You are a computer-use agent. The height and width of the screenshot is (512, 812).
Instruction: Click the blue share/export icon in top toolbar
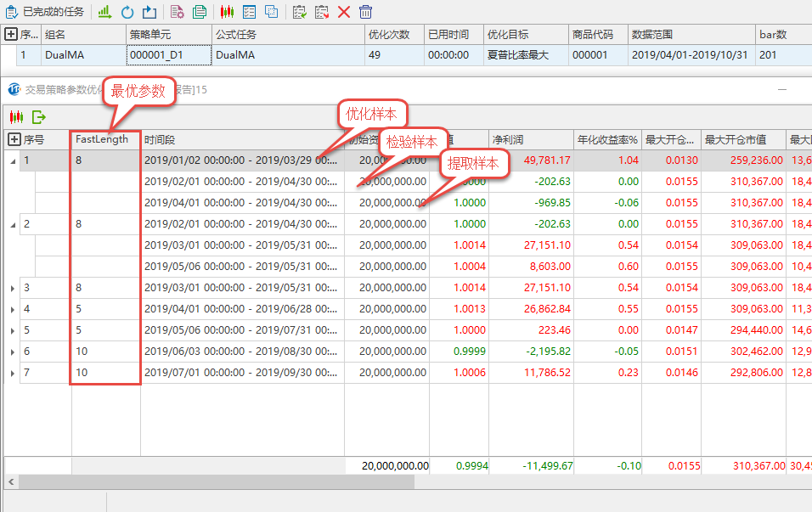click(149, 12)
